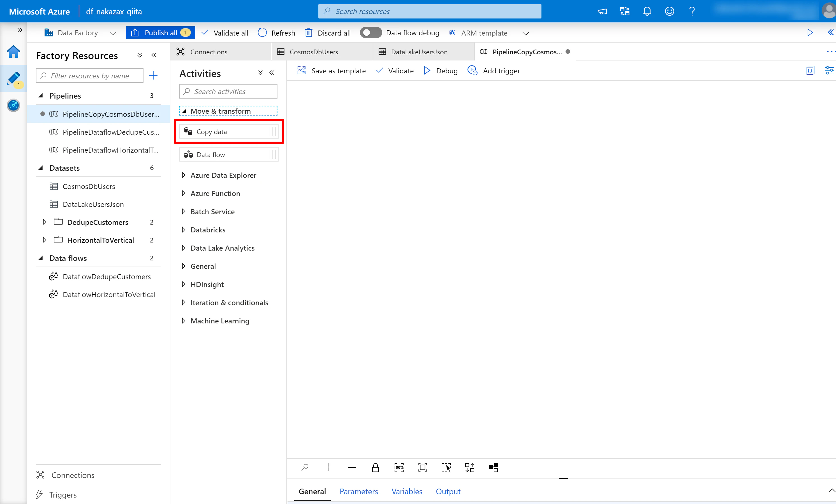Viewport: 836px width, 504px height.
Task: Expand the DedupeCustomers folder
Action: [x=45, y=222]
